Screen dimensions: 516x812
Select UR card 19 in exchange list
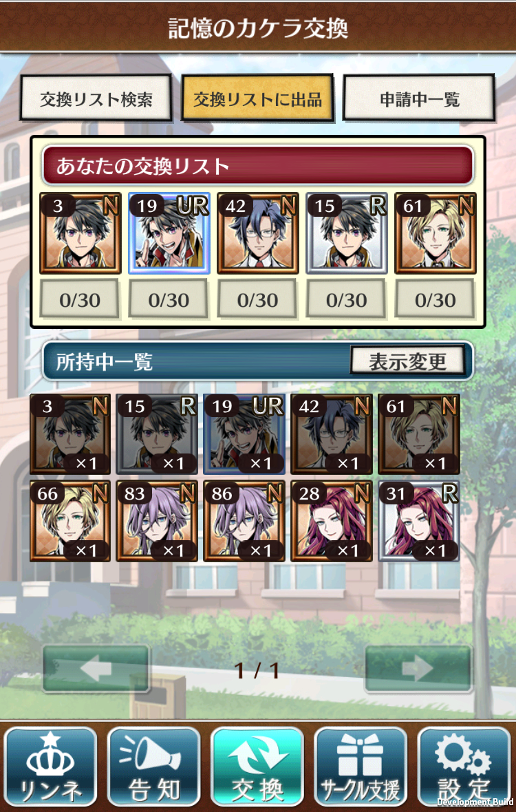[169, 233]
